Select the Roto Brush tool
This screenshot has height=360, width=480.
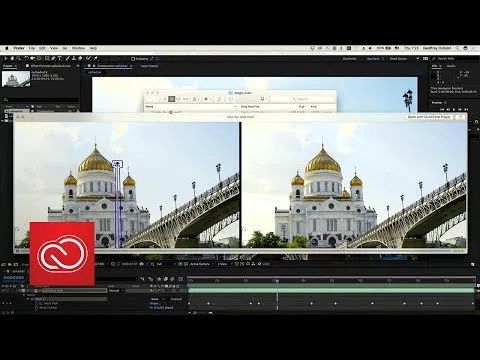click(x=89, y=58)
